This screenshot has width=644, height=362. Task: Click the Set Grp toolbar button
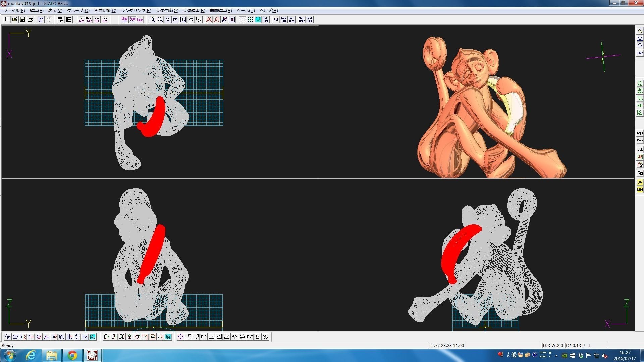(x=81, y=20)
